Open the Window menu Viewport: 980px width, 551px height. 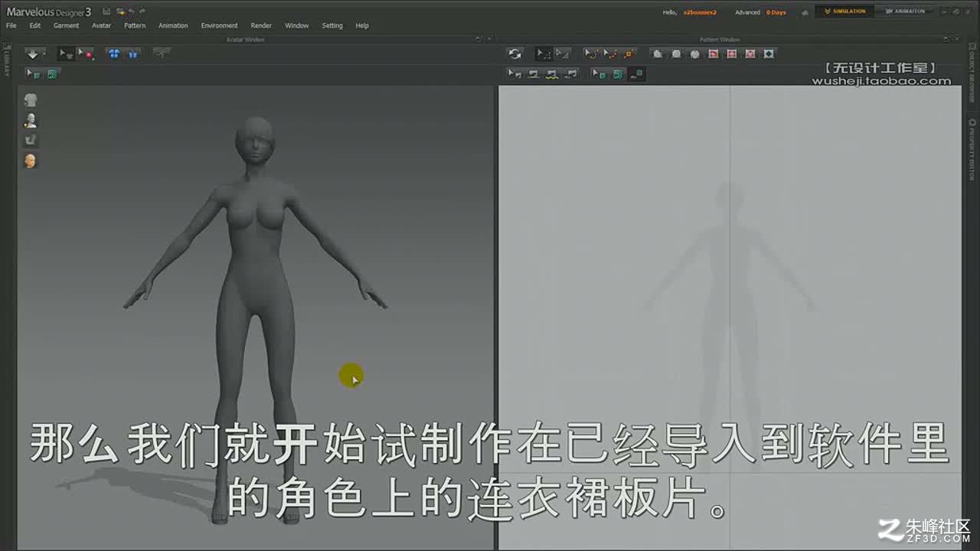(297, 25)
